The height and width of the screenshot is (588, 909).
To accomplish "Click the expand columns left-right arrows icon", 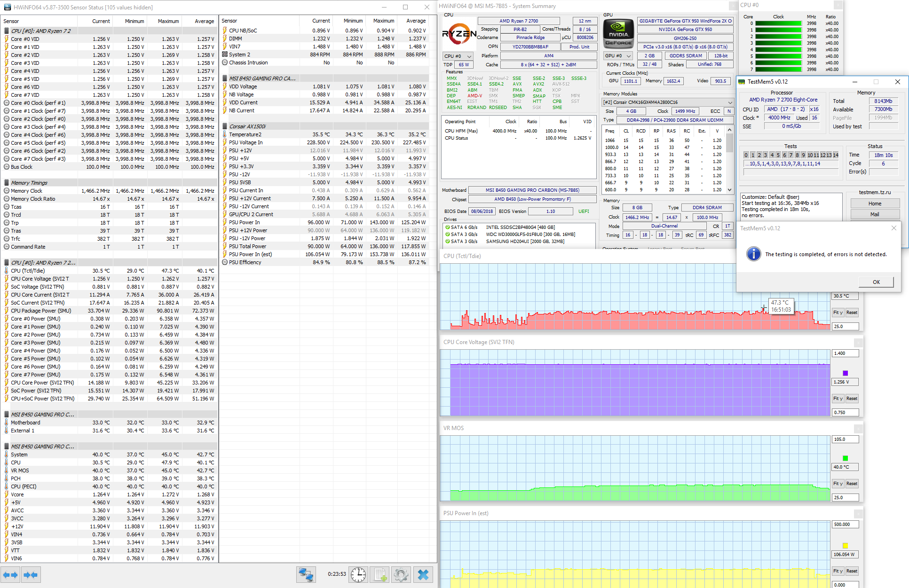I will coord(10,575).
